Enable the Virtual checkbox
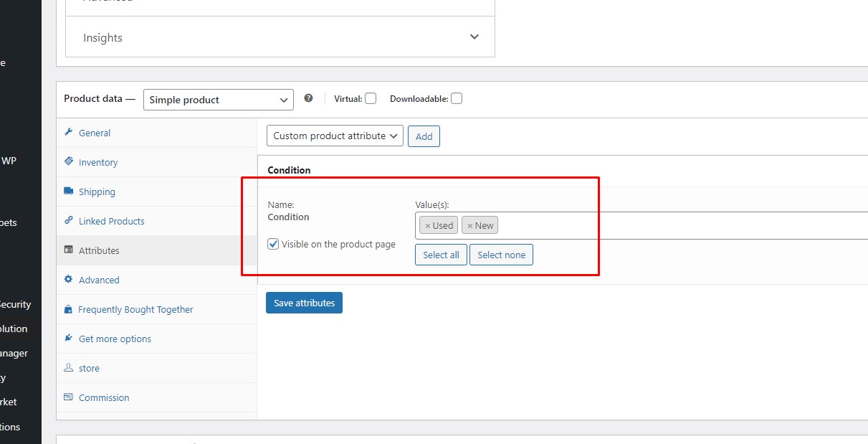This screenshot has height=444, width=868. [x=371, y=99]
